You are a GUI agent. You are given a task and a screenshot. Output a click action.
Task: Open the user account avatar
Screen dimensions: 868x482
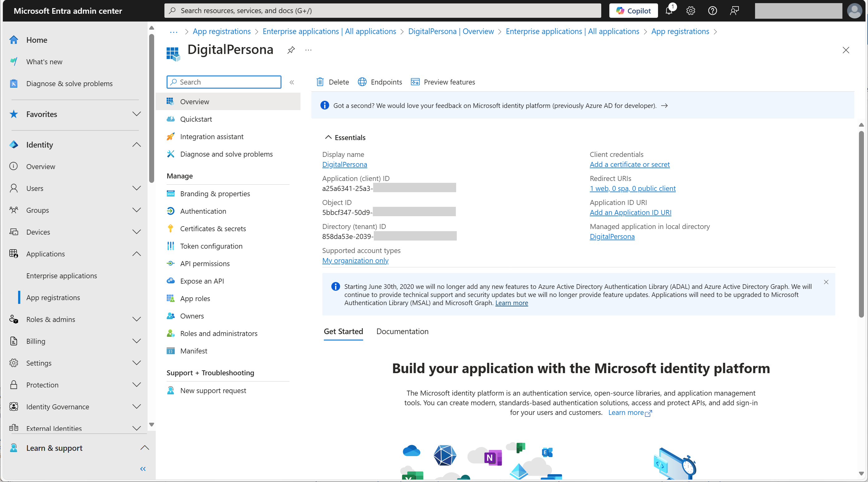pos(855,11)
